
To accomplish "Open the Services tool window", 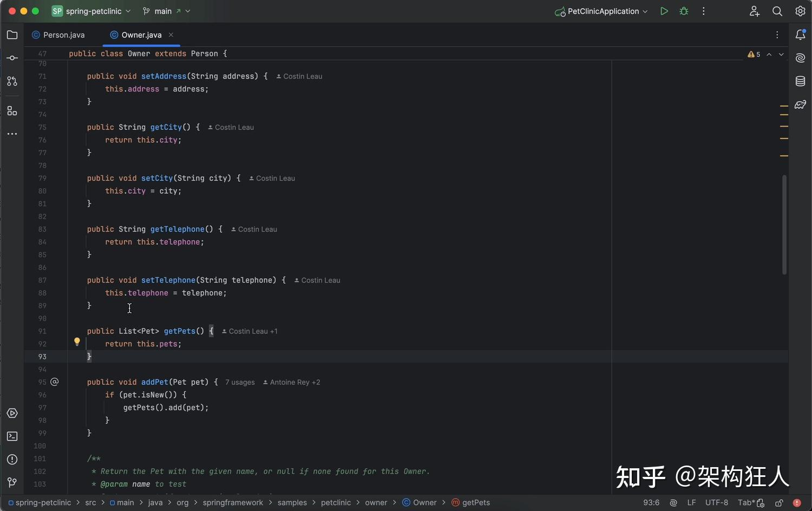I will coord(12,414).
